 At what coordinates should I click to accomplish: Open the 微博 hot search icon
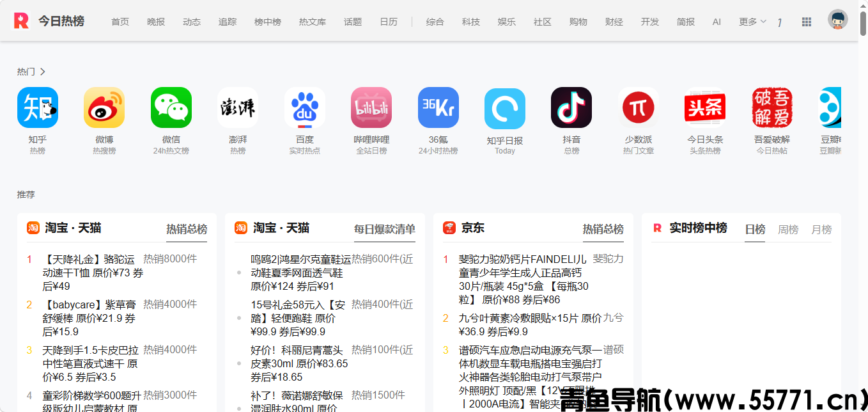point(104,107)
